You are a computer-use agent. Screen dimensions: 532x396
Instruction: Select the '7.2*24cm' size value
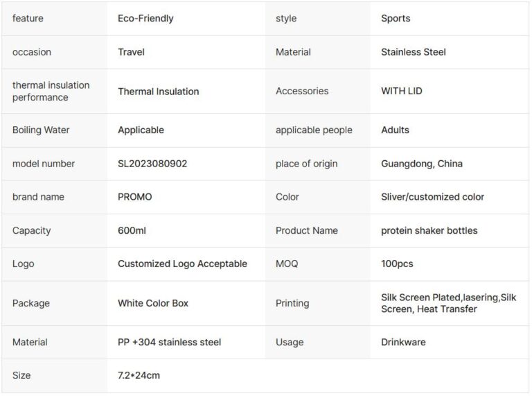[139, 375]
